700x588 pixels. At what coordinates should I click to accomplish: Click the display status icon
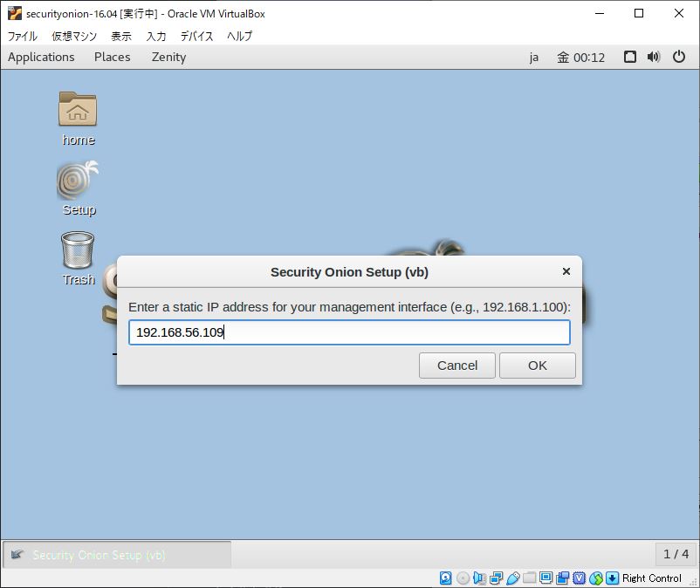click(x=546, y=578)
